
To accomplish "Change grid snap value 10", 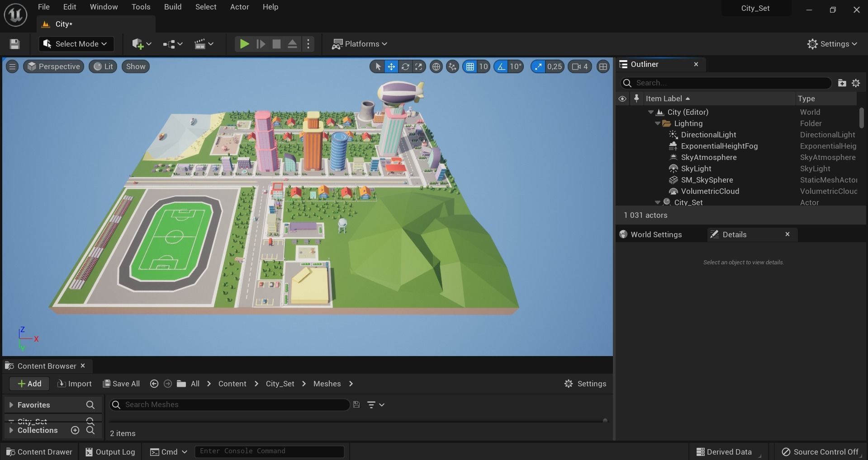I will coord(484,66).
